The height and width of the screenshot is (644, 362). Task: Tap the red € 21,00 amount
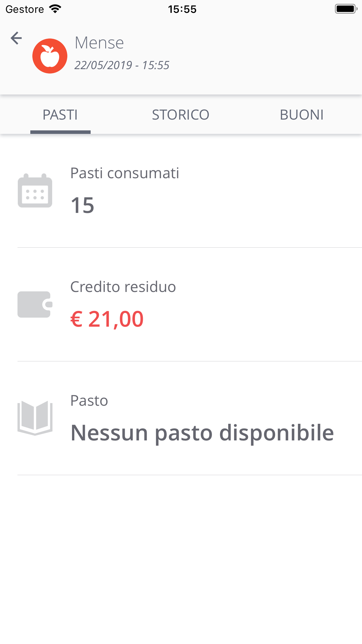(107, 319)
